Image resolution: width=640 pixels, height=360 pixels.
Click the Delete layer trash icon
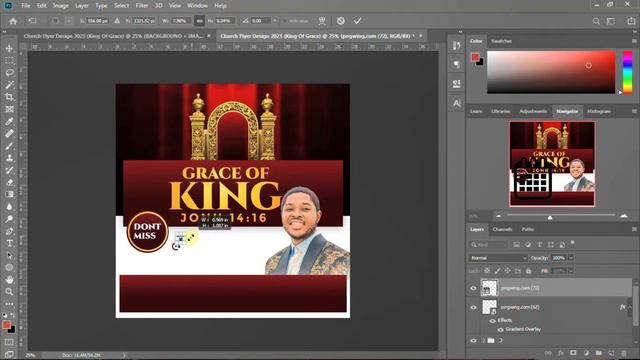pos(624,353)
